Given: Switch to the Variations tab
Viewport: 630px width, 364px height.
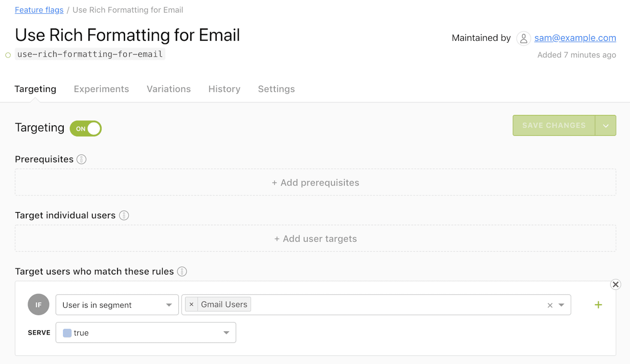Looking at the screenshot, I should coord(168,89).
